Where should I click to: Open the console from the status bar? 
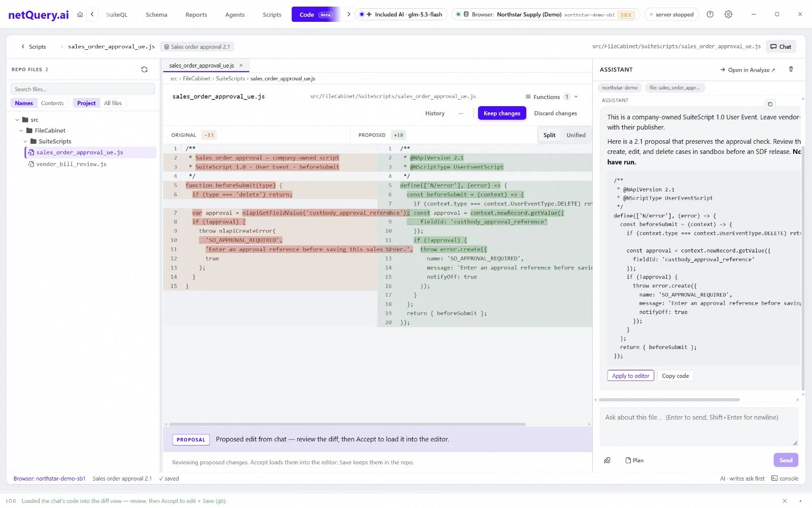click(x=785, y=479)
